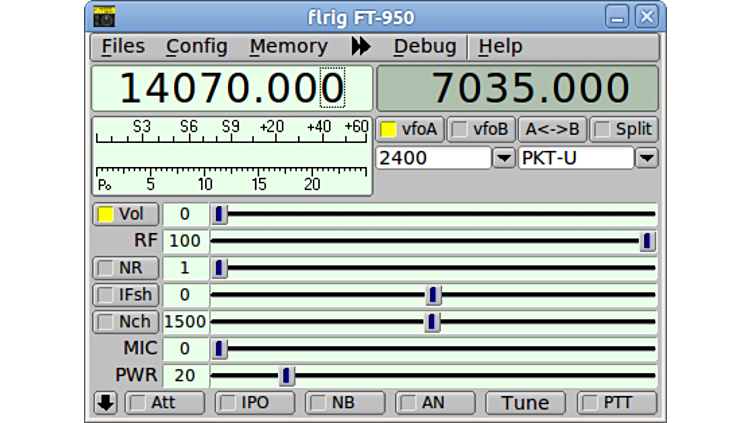The width and height of the screenshot is (752, 423).
Task: Open the PKT-U mode dropdown
Action: coord(647,158)
